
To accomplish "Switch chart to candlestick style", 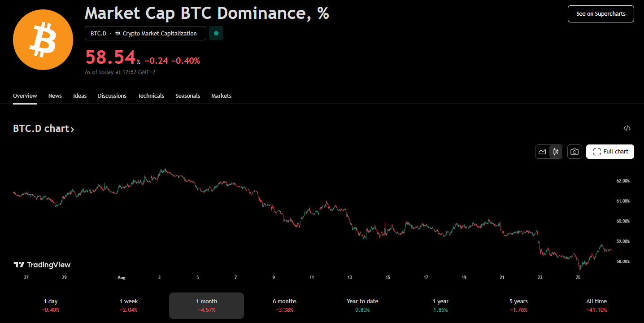I will [556, 152].
